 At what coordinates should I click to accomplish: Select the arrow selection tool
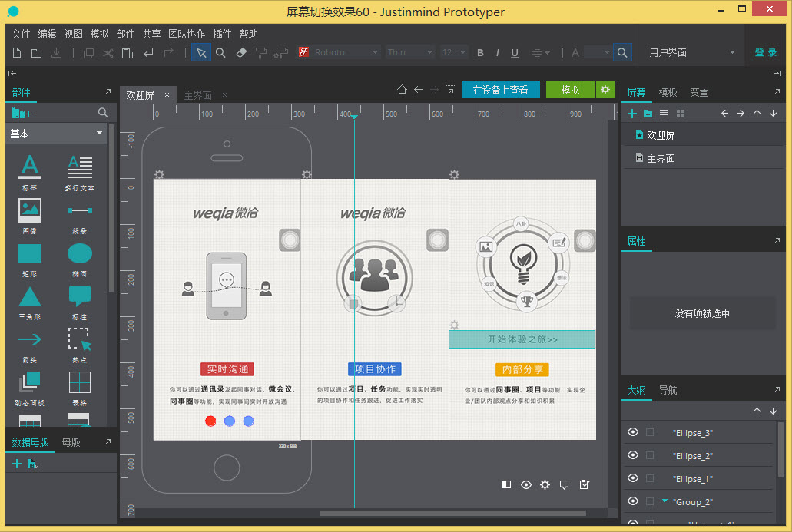(x=201, y=52)
